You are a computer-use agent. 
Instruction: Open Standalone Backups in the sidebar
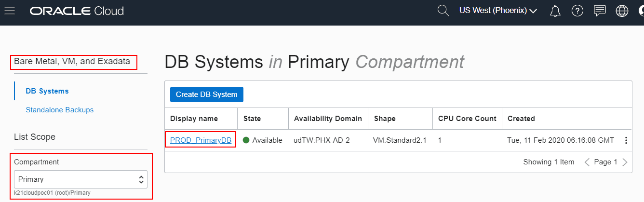click(60, 110)
